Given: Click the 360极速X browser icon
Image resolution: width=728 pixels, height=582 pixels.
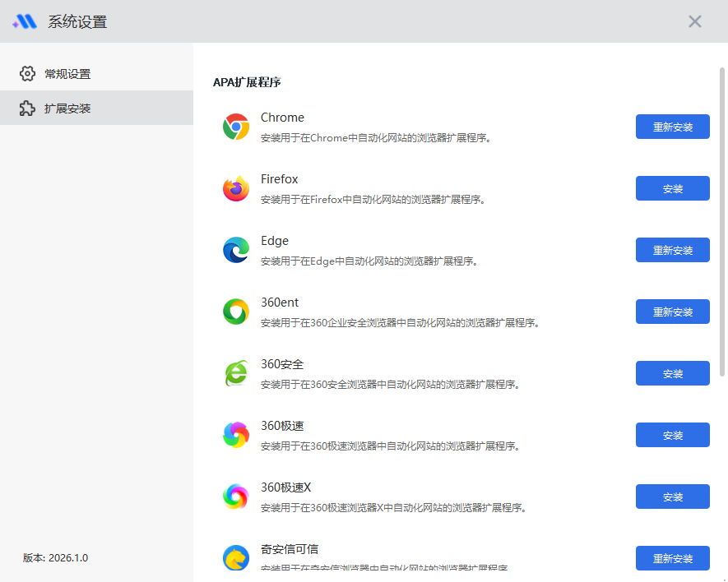Looking at the screenshot, I should [x=236, y=497].
